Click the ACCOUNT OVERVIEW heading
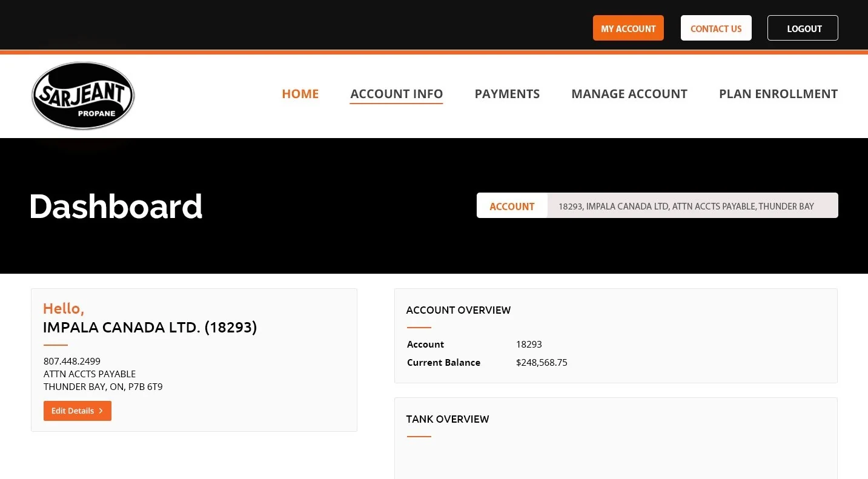This screenshot has width=868, height=479. click(x=459, y=310)
